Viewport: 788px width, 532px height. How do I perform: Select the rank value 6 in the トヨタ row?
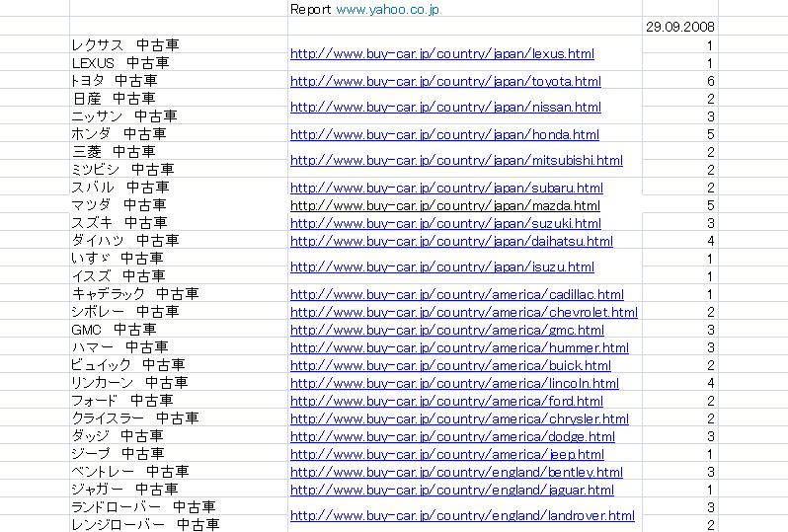pos(680,81)
